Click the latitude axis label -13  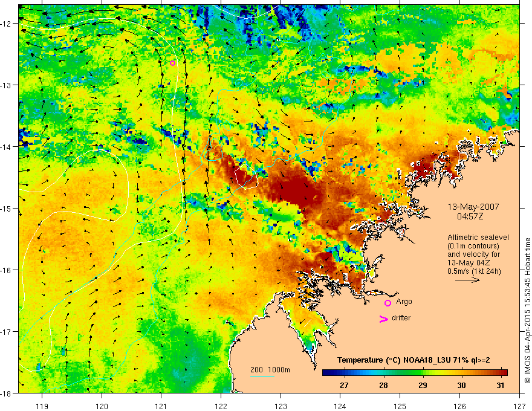click(7, 85)
